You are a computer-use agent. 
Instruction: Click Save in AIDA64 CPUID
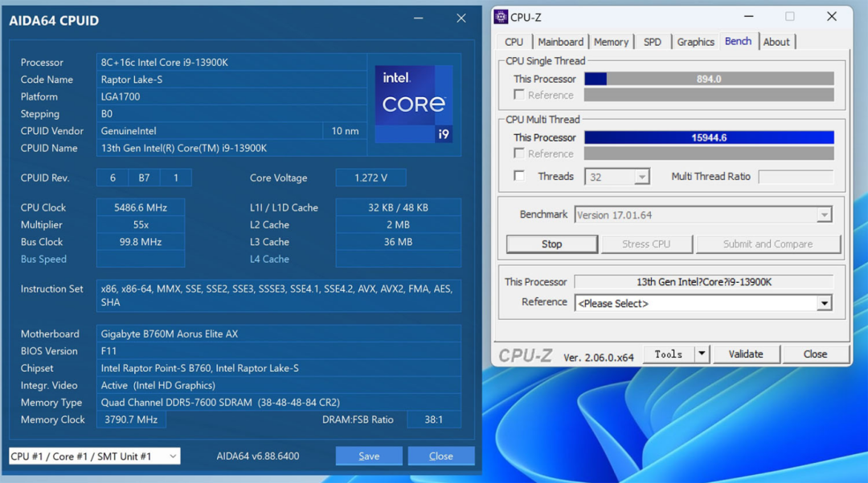point(369,456)
